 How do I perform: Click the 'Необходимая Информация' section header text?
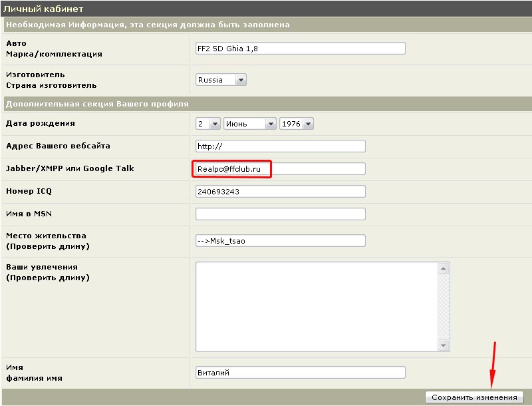click(x=148, y=25)
